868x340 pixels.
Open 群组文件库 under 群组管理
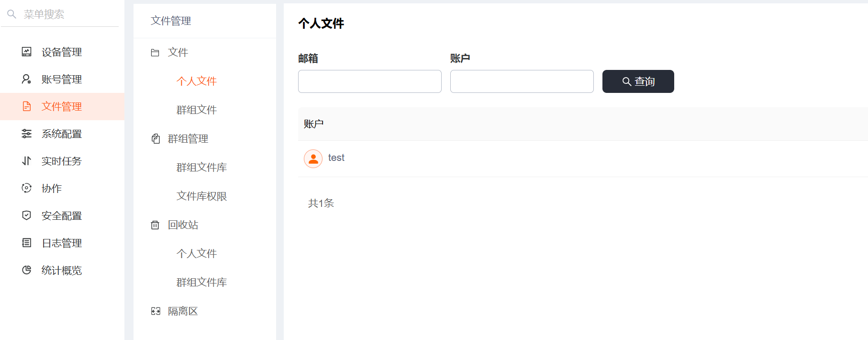click(x=201, y=168)
